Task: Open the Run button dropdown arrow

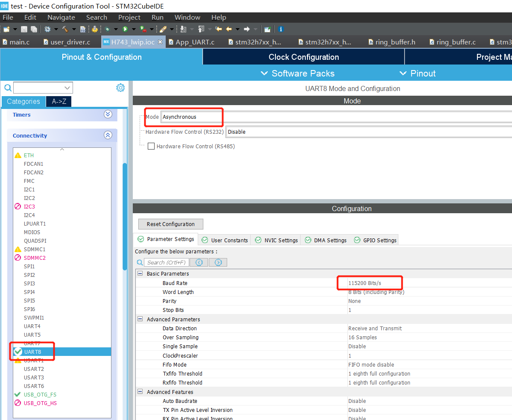Action: [x=134, y=29]
